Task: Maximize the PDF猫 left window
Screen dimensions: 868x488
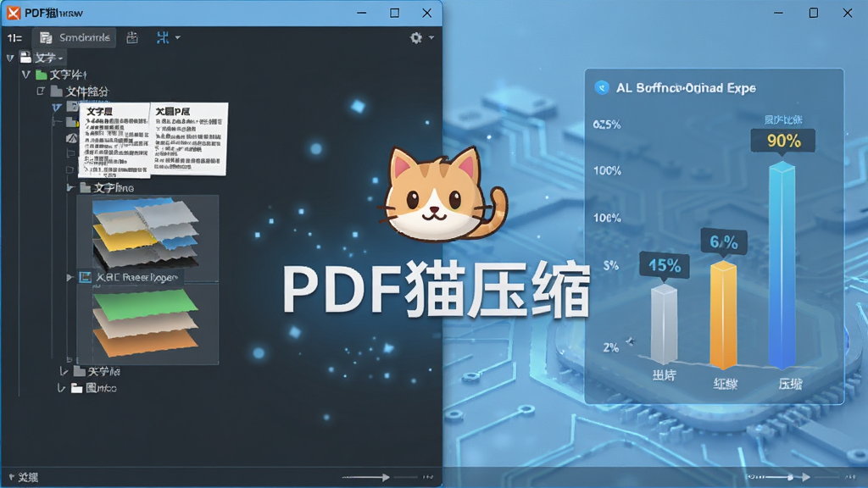Action: (x=395, y=13)
